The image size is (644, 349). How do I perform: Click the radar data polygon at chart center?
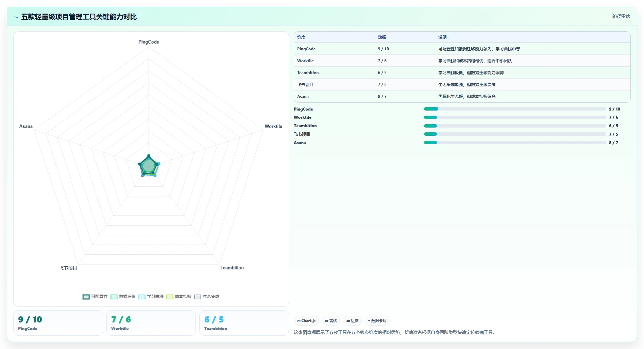pos(149,166)
